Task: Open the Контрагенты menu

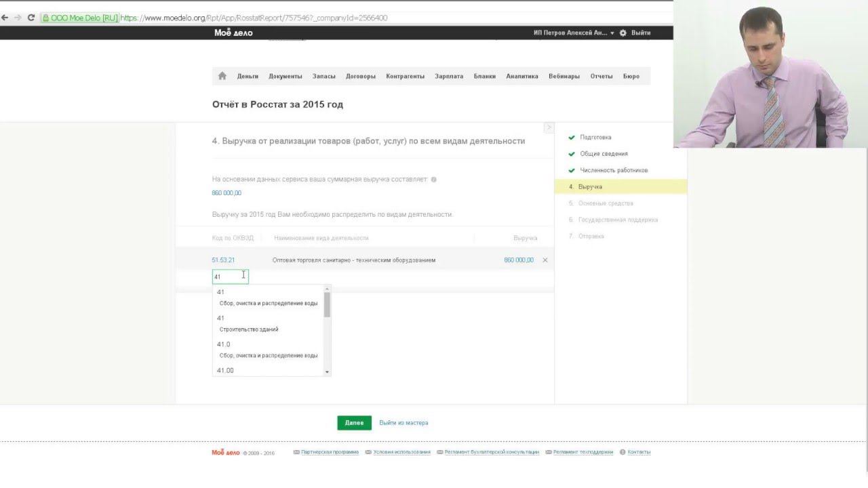Action: (406, 77)
